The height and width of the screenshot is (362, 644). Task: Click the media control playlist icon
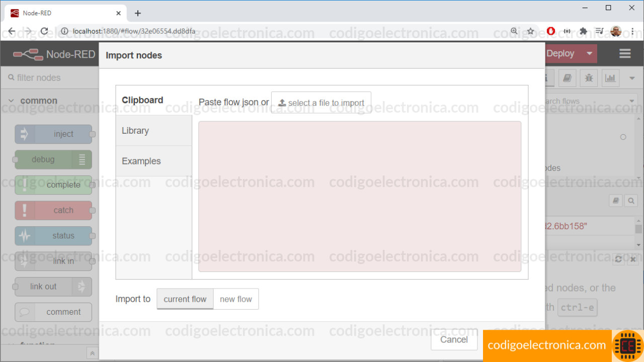pyautogui.click(x=599, y=31)
